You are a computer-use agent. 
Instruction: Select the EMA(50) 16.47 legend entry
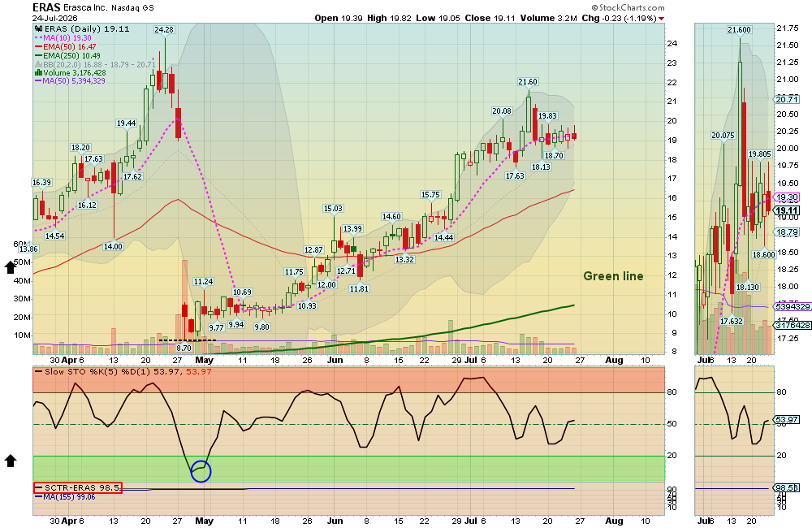(x=65, y=46)
